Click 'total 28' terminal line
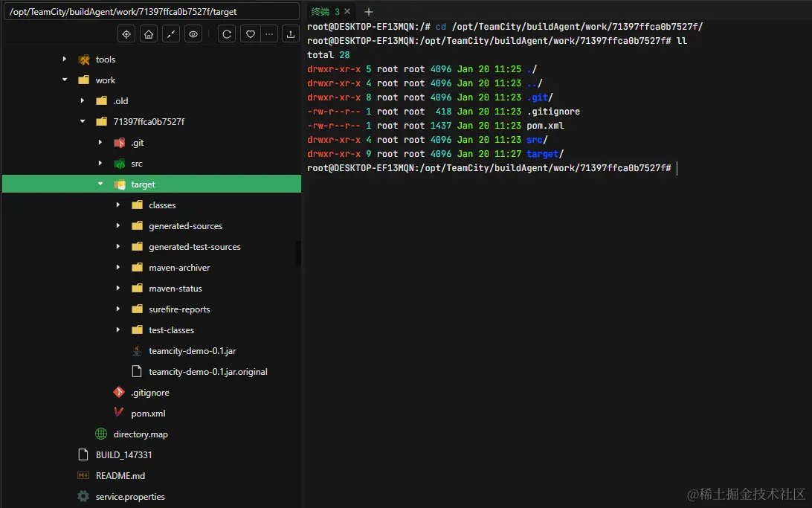The width and height of the screenshot is (812, 508). point(329,55)
